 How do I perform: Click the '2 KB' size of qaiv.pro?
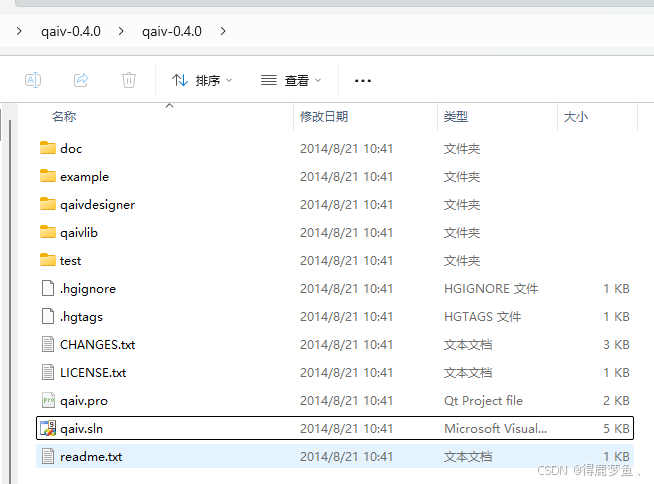coord(616,401)
